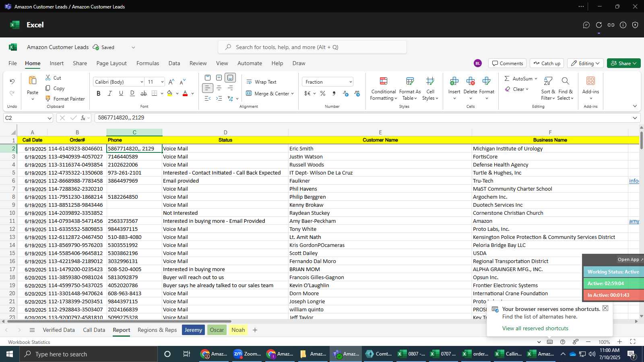
Task: Open the Data ribbon tab
Action: pyautogui.click(x=174, y=63)
